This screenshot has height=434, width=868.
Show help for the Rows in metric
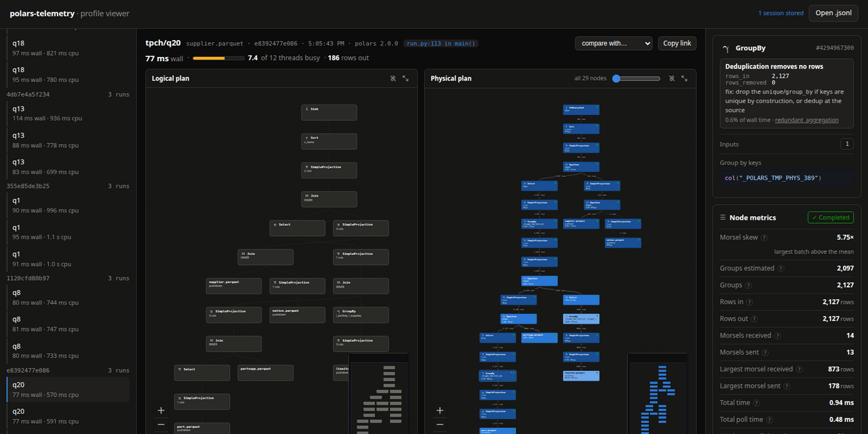pyautogui.click(x=750, y=302)
